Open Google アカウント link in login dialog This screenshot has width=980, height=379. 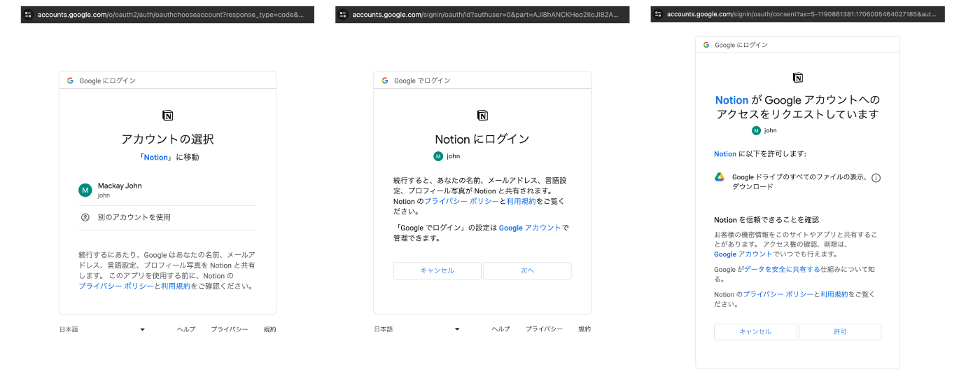click(530, 228)
